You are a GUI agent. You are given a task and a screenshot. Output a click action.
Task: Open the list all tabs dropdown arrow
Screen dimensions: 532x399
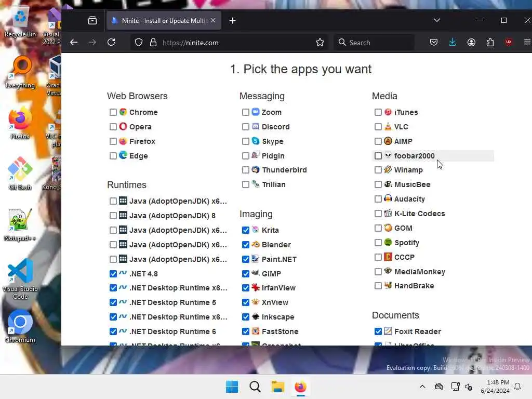[436, 20]
